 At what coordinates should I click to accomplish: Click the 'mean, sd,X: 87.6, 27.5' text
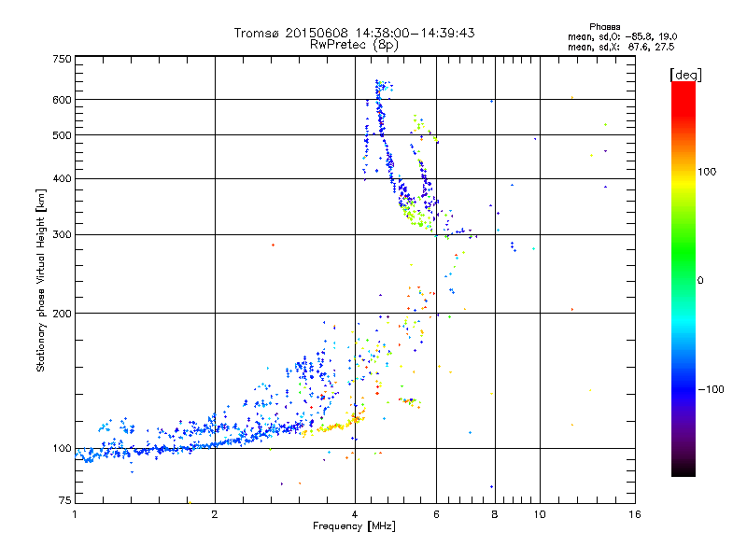click(621, 47)
